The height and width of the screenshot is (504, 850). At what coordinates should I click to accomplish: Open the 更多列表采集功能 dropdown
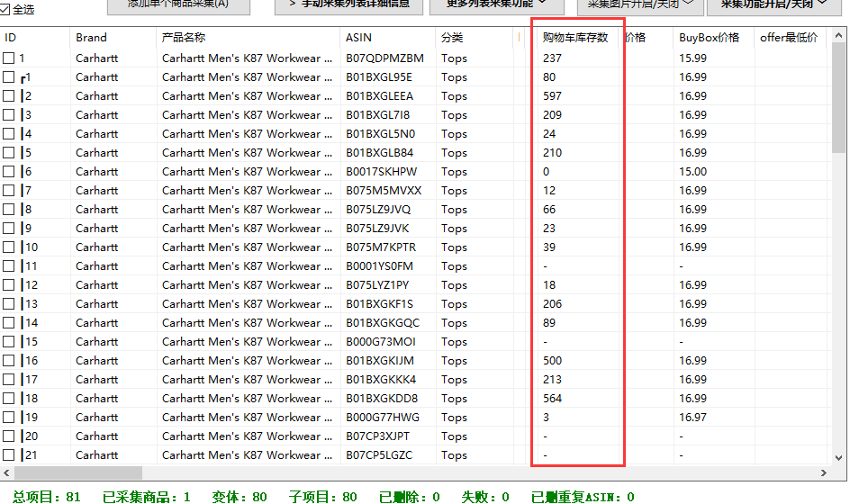[x=496, y=4]
